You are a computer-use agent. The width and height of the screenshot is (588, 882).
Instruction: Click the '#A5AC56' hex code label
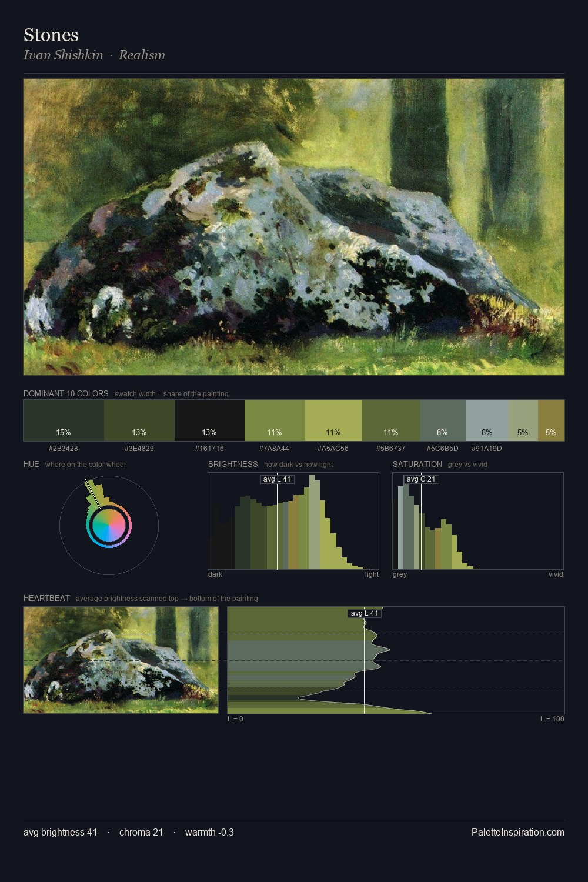pyautogui.click(x=333, y=449)
